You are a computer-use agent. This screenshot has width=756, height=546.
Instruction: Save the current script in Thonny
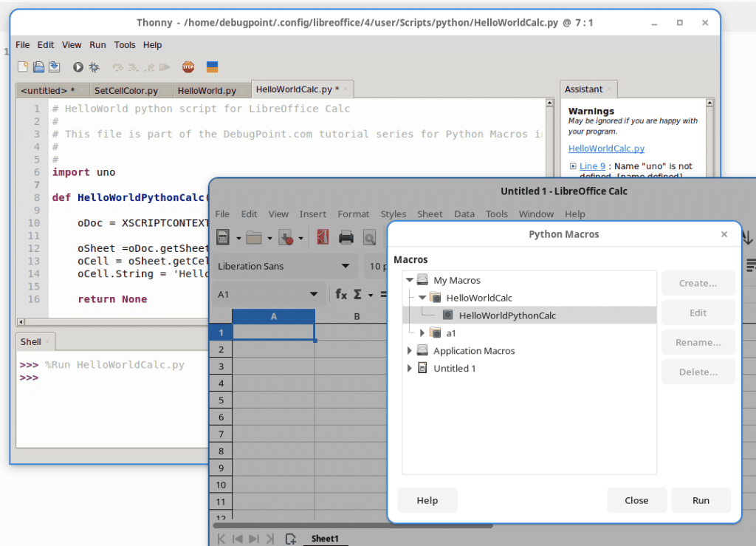(54, 66)
